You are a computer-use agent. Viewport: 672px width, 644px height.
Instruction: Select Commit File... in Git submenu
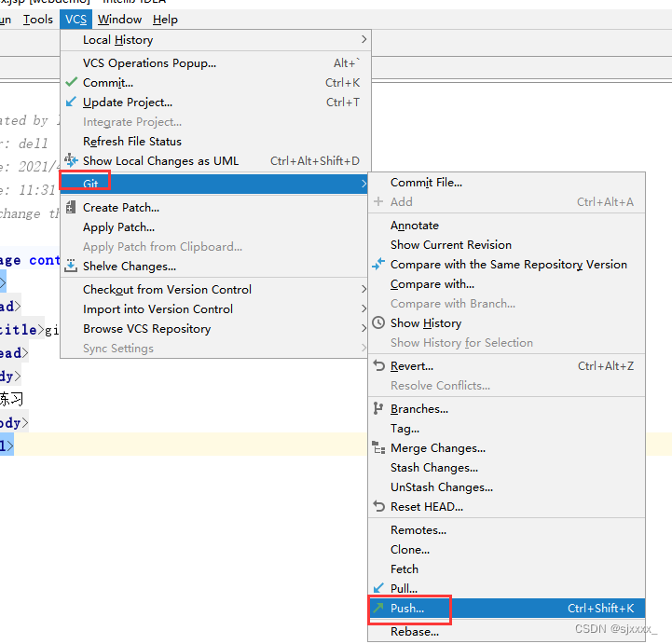click(x=507, y=182)
